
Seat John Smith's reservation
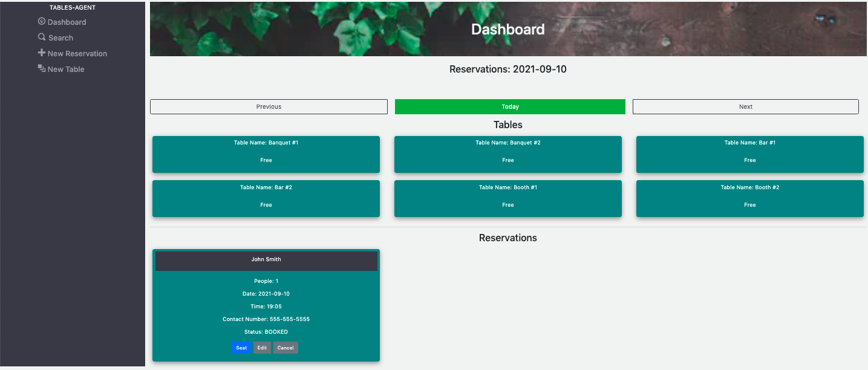[x=241, y=348]
